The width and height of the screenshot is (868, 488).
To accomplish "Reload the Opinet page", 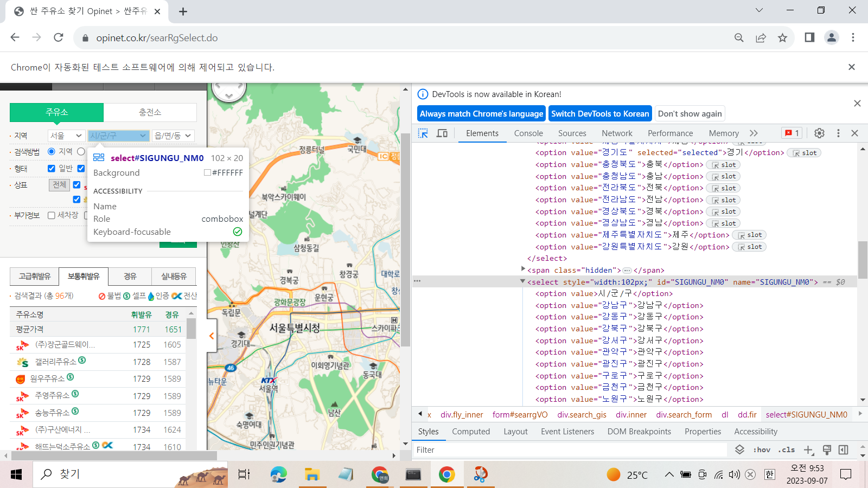I will (59, 38).
